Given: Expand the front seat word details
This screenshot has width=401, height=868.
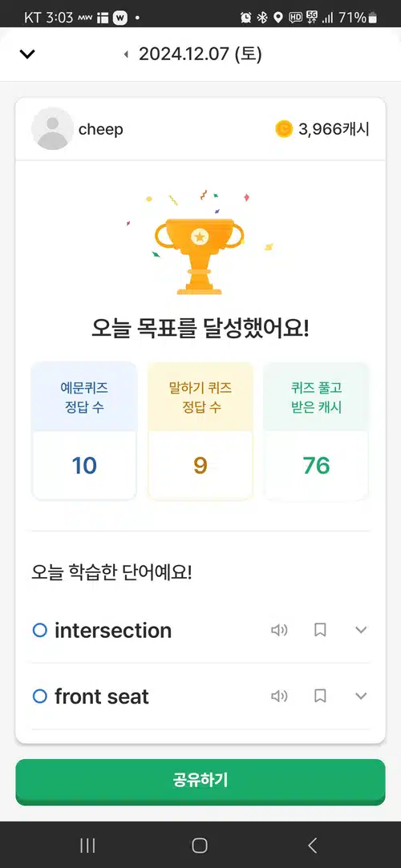Looking at the screenshot, I should 361,696.
